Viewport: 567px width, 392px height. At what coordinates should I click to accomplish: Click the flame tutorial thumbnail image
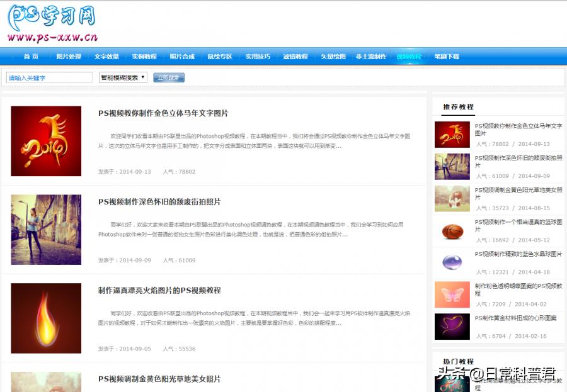(x=45, y=318)
